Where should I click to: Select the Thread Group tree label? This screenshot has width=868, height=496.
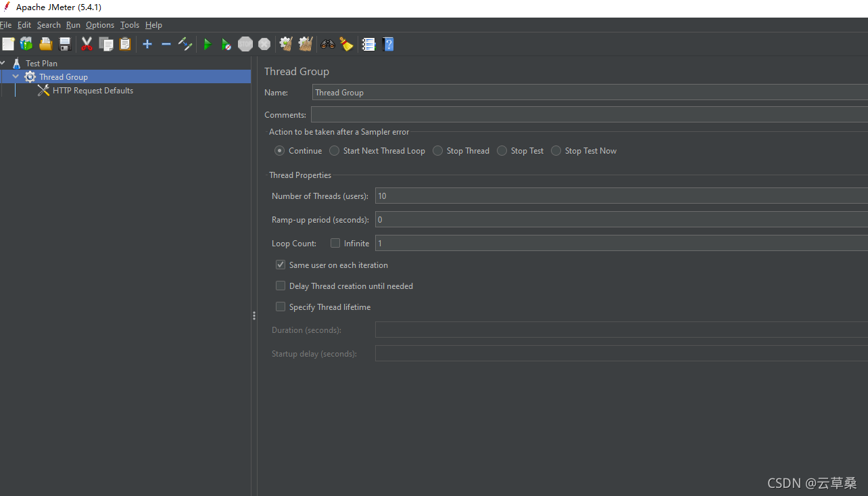coord(64,77)
